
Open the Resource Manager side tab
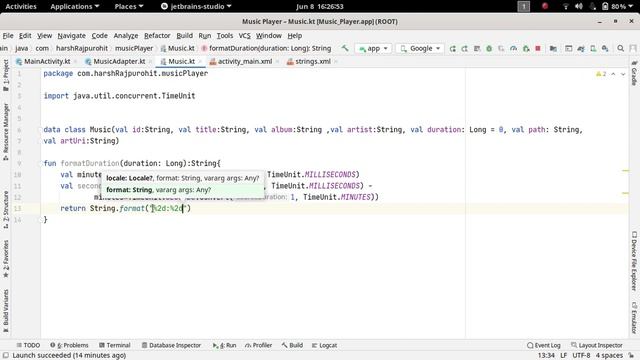pyautogui.click(x=6, y=132)
